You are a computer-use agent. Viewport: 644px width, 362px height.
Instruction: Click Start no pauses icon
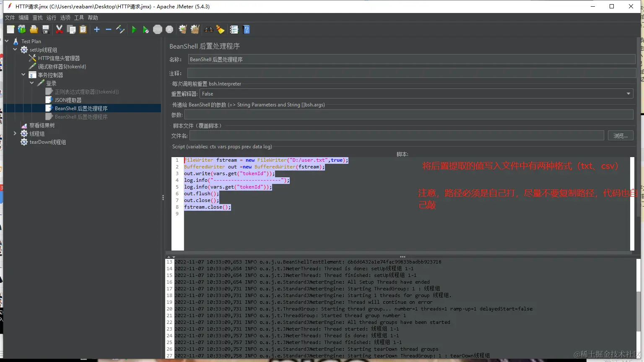(145, 29)
